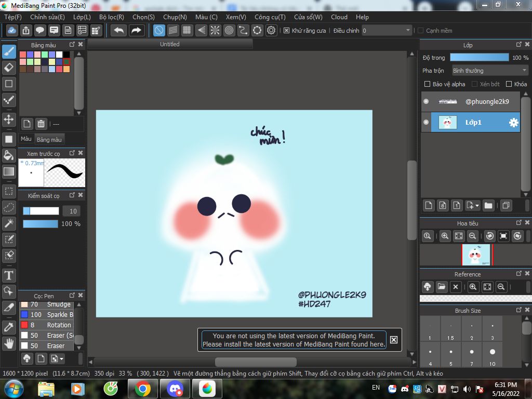Open the Bộ lọc(R) menu

pyautogui.click(x=112, y=17)
